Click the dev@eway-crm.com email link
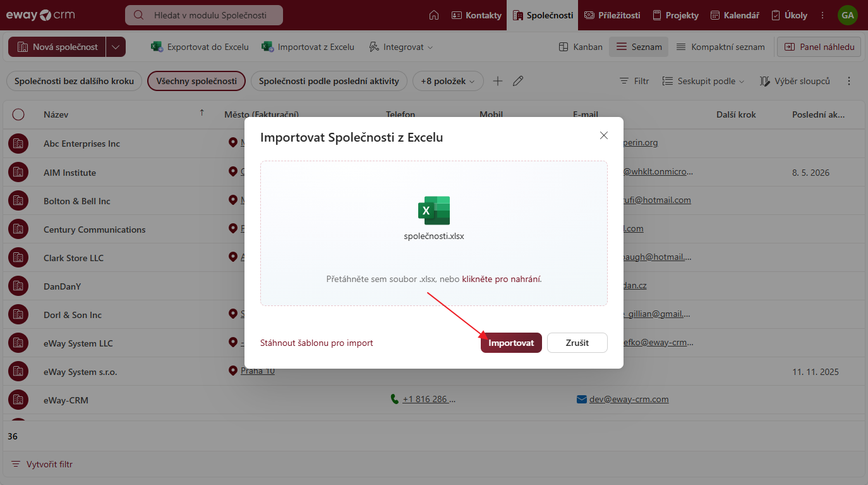 click(x=629, y=399)
